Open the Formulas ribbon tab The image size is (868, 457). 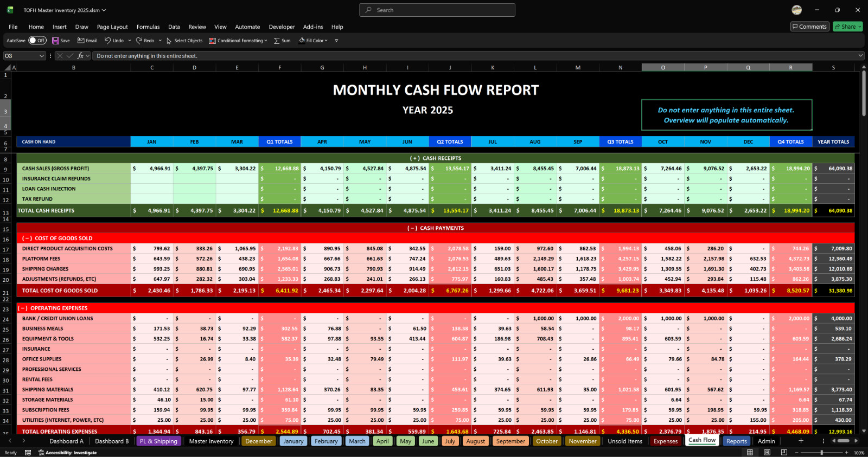pyautogui.click(x=148, y=27)
